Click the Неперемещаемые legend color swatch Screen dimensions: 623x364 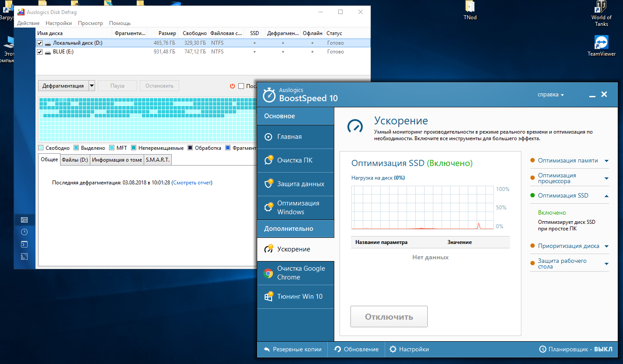(134, 148)
